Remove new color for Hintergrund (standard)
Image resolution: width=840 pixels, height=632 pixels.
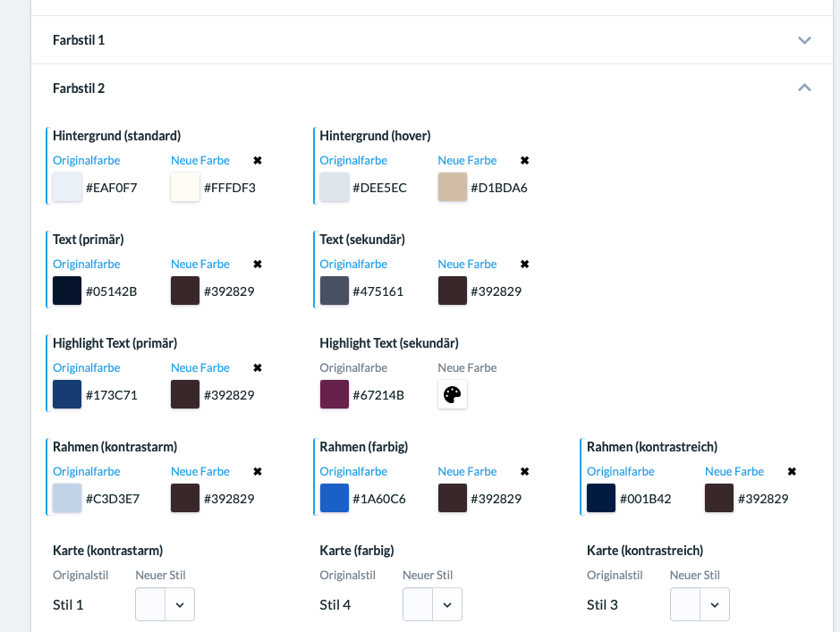coord(258,161)
